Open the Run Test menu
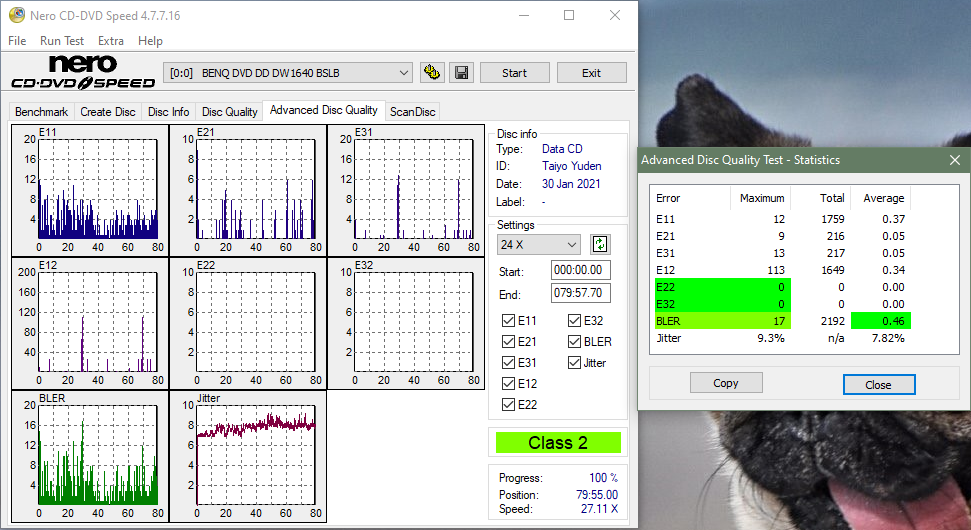 pos(61,41)
